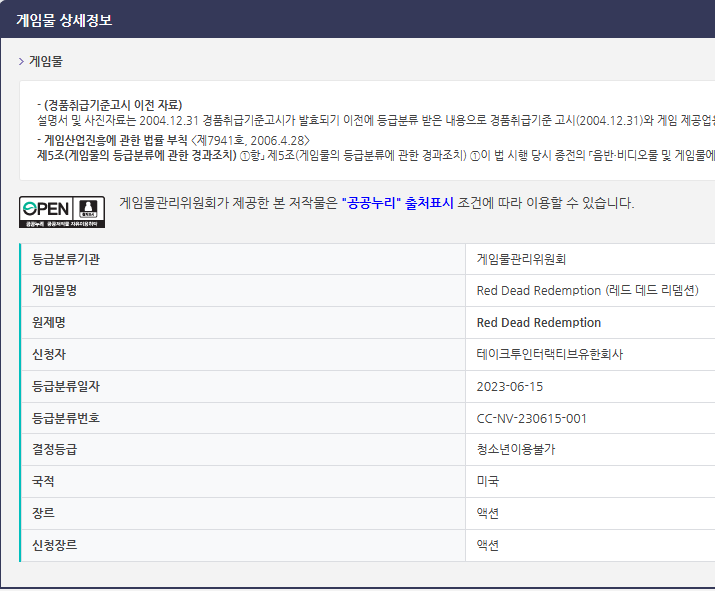Image resolution: width=715 pixels, height=591 pixels.
Task: Click the rating number CC-NV-230615-001
Action: click(532, 419)
